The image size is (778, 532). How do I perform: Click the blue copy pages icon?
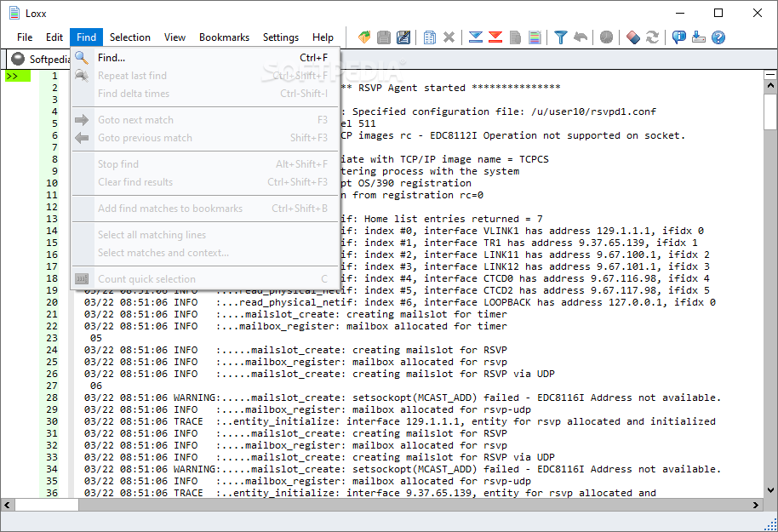click(x=430, y=37)
